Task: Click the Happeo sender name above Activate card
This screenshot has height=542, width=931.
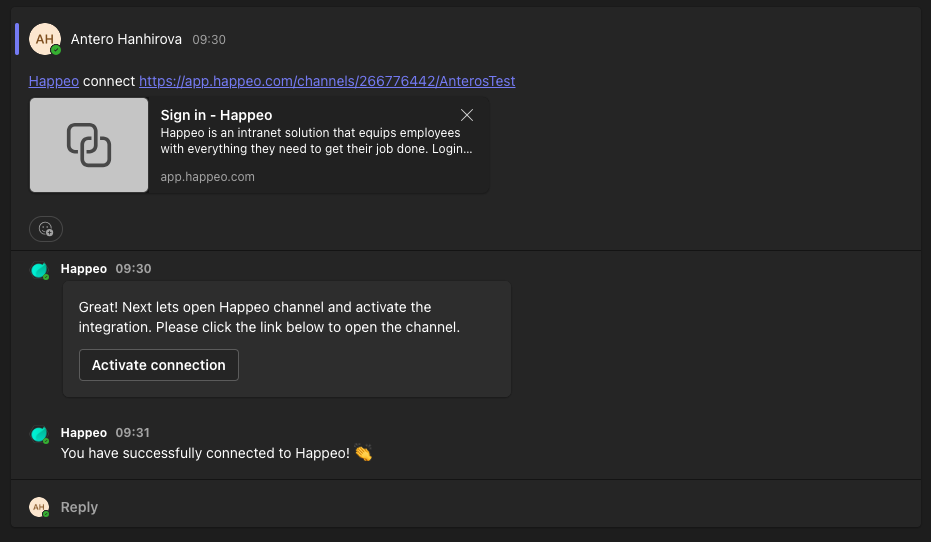Action: coord(84,269)
